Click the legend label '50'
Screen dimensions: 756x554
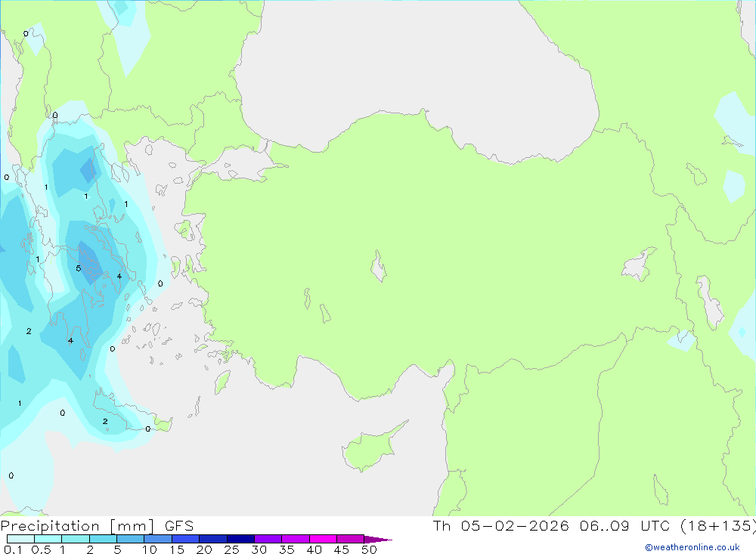(x=370, y=549)
